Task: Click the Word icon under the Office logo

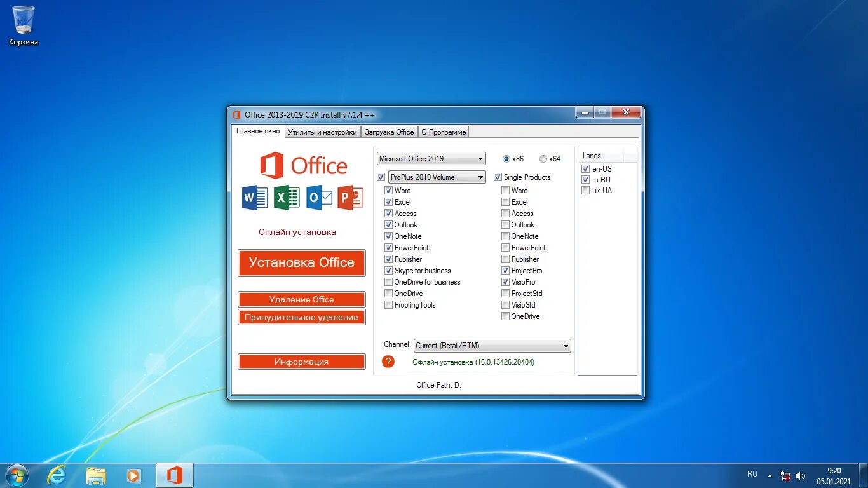Action: click(255, 198)
